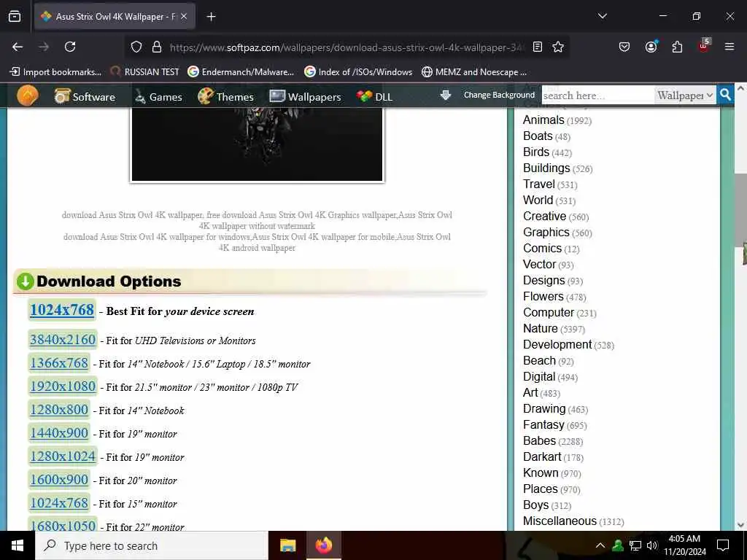The width and height of the screenshot is (747, 560).
Task: Click scrollbar down arrow
Action: 740,525
